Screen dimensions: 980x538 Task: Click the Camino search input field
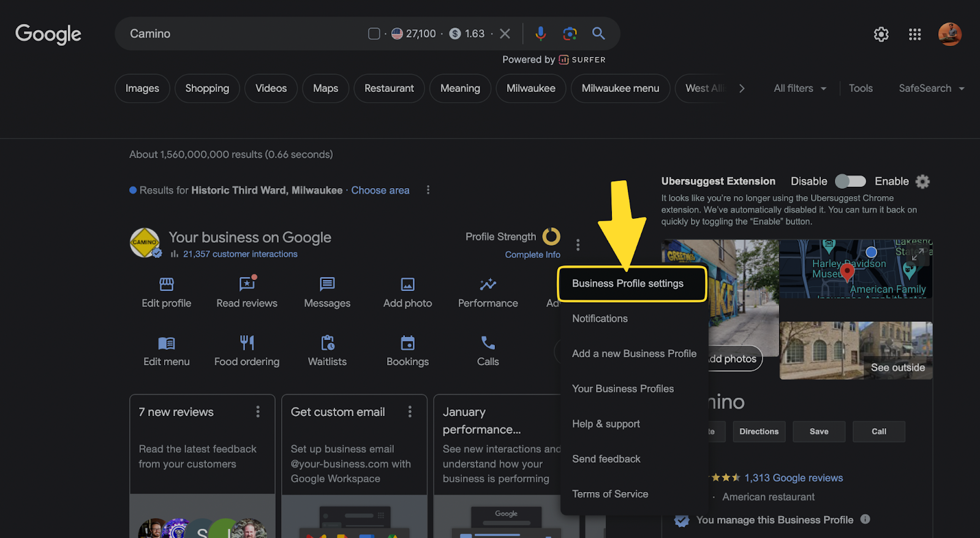(x=245, y=34)
